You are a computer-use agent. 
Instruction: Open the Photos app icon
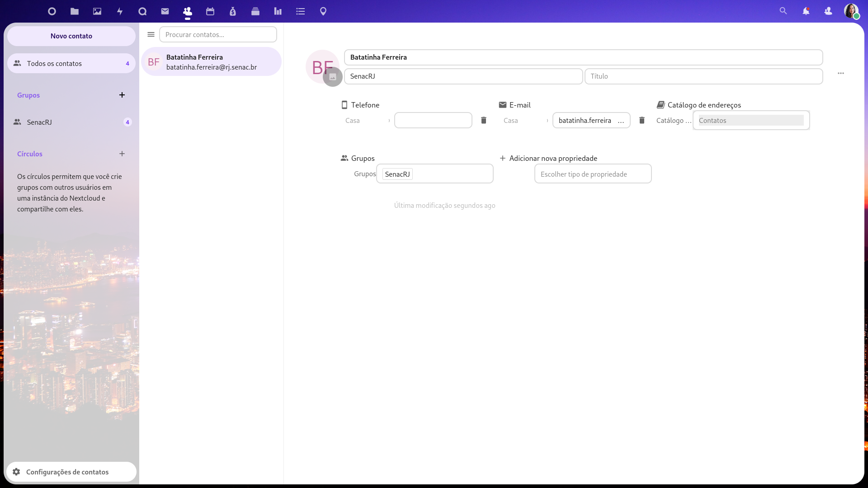point(97,11)
